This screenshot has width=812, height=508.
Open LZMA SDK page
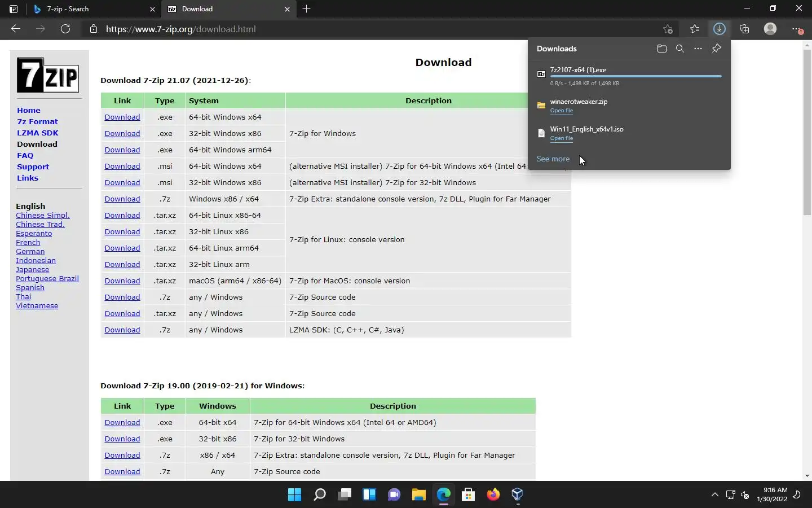click(x=38, y=133)
